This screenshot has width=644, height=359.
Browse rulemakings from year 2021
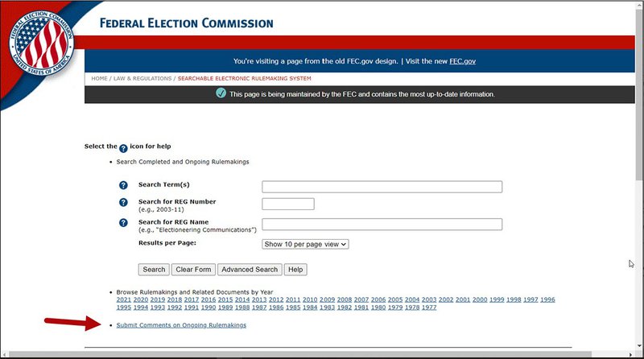coord(124,299)
